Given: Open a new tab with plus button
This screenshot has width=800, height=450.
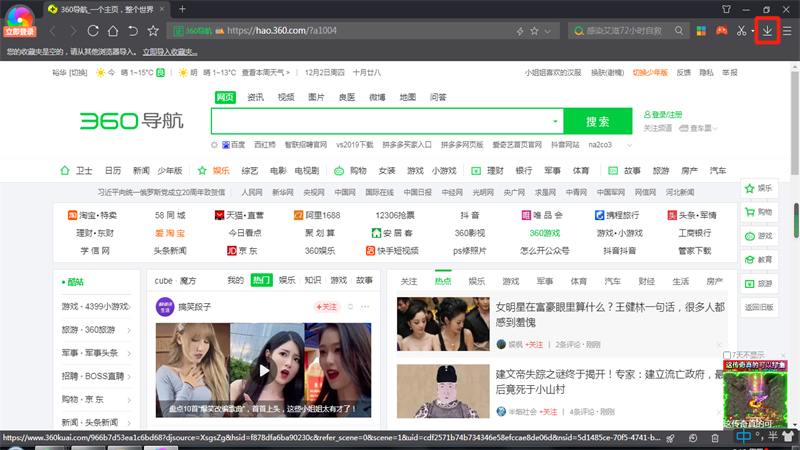Looking at the screenshot, I should point(182,9).
